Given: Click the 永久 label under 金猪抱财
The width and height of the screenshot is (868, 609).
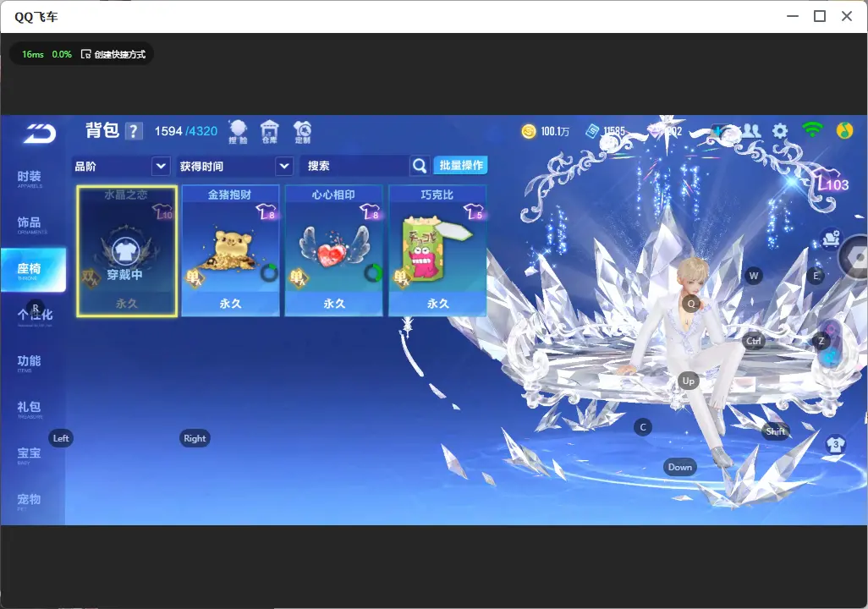Looking at the screenshot, I should click(x=230, y=304).
